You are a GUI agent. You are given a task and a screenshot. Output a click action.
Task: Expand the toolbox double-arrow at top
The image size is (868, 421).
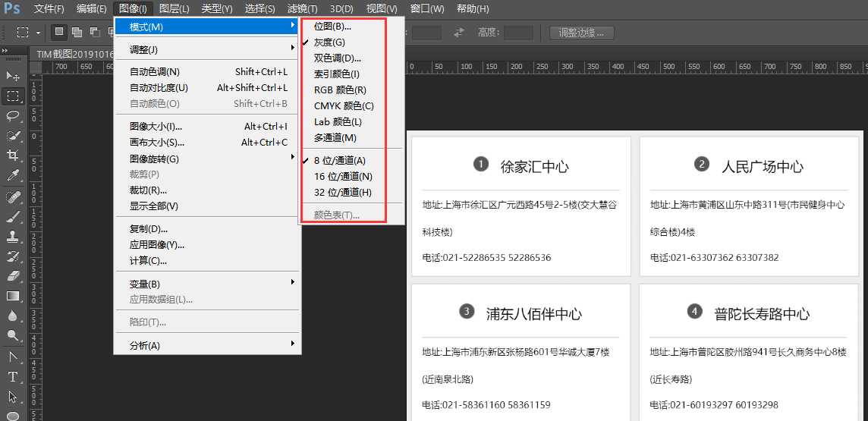pos(5,51)
